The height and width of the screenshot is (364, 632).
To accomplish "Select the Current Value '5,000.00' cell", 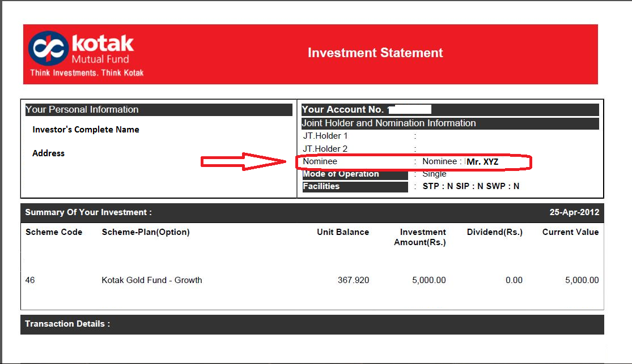I will (582, 280).
